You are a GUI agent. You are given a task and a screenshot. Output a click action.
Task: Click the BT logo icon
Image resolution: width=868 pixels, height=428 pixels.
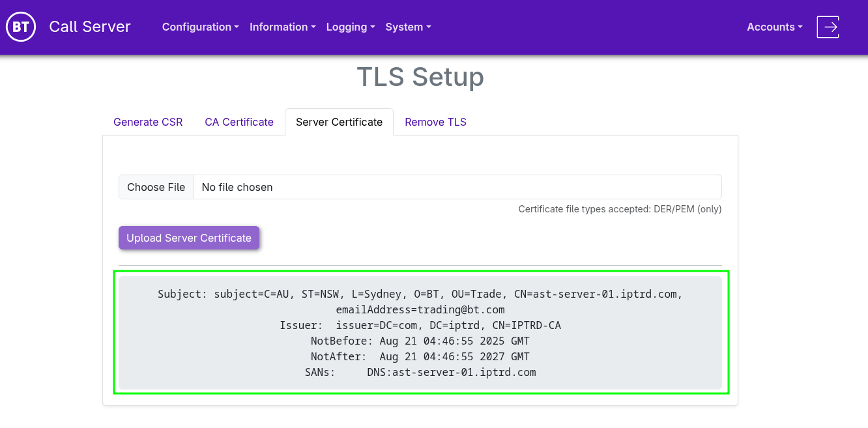[x=20, y=27]
